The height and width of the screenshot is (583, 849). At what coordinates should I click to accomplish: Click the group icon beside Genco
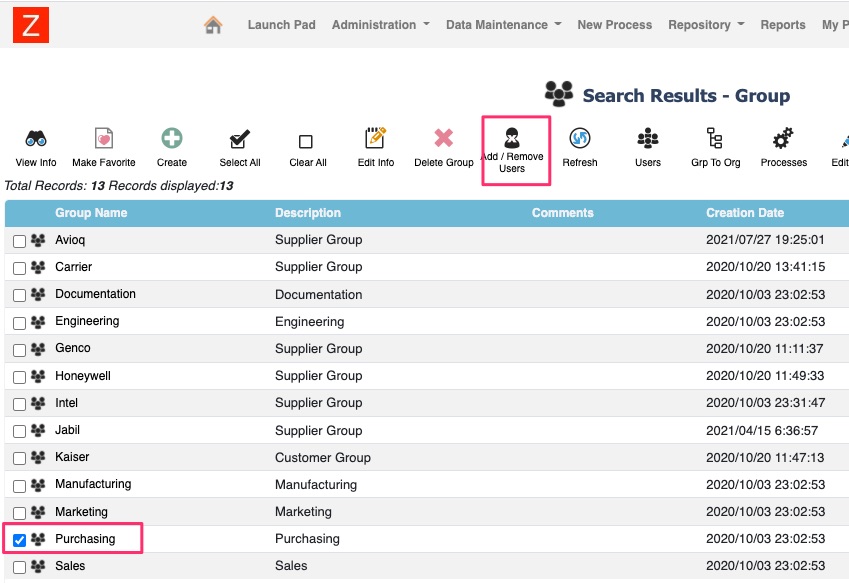point(38,349)
